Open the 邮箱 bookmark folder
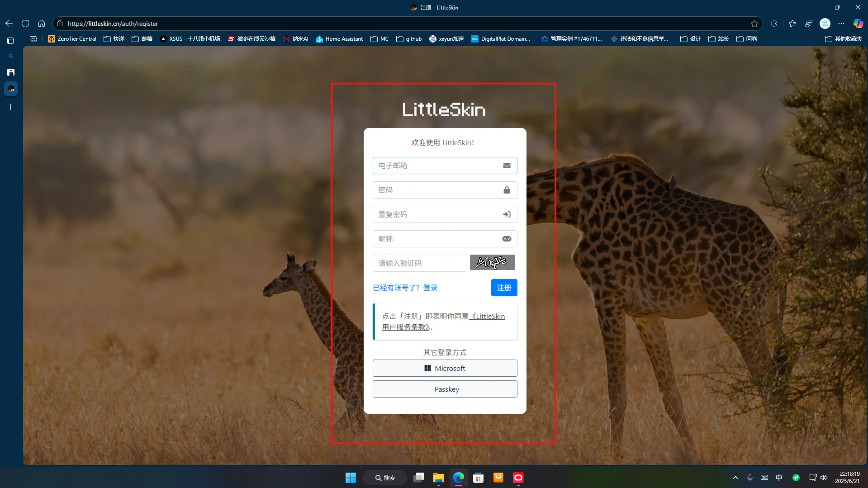 point(142,39)
